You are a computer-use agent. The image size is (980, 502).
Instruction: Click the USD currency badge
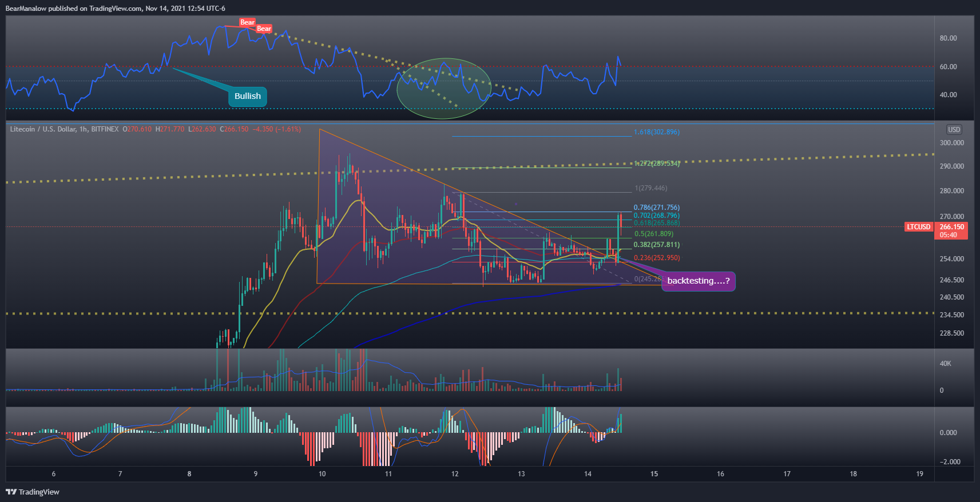(954, 130)
